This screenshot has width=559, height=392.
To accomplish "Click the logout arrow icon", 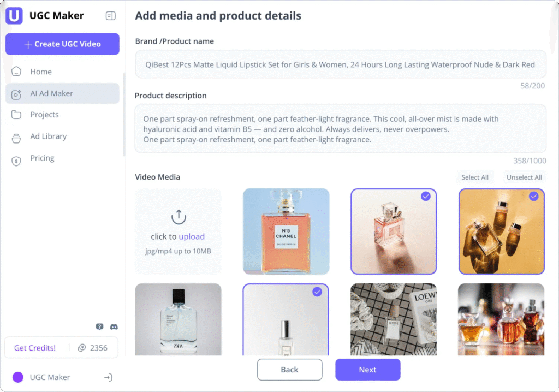I will [108, 377].
